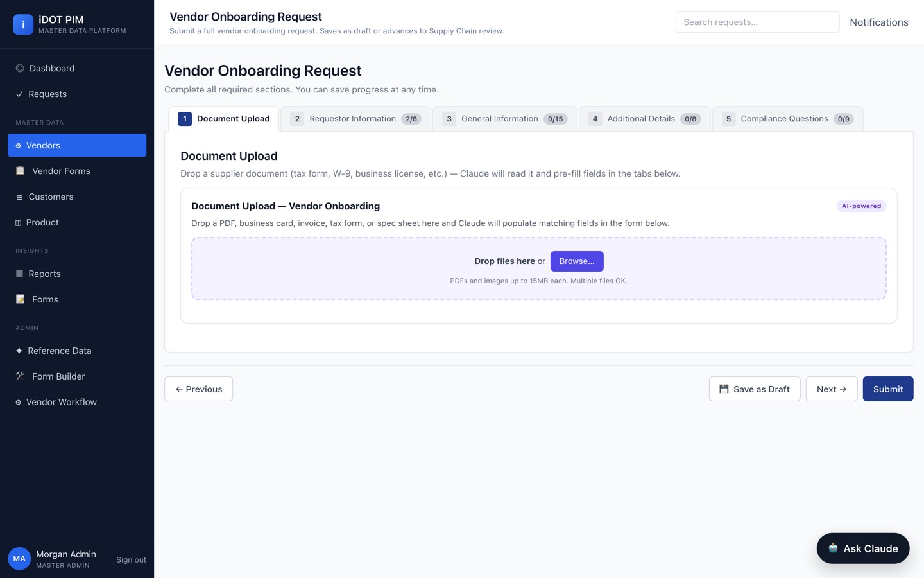Screen dimensions: 924x578
Task: Open Notifications
Action: tap(879, 22)
